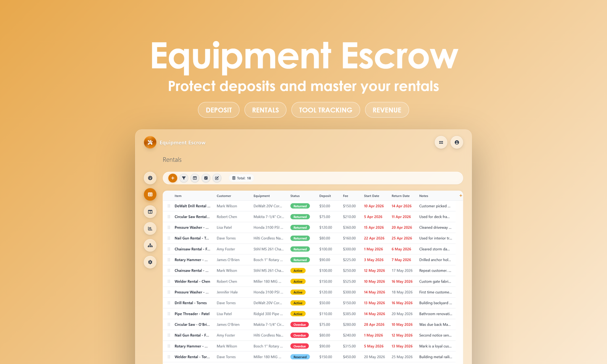
Task: Grab drag handle of Nail Gun Rental - T row
Action: pyautogui.click(x=169, y=238)
